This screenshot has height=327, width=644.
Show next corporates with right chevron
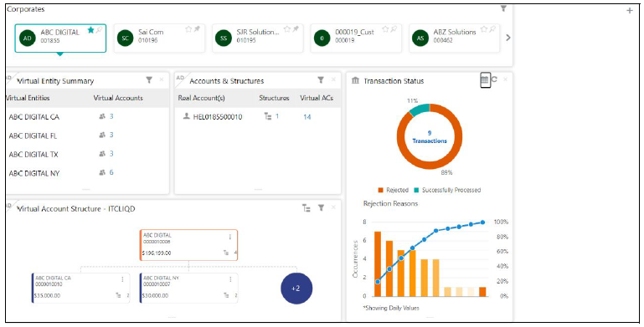coord(508,38)
